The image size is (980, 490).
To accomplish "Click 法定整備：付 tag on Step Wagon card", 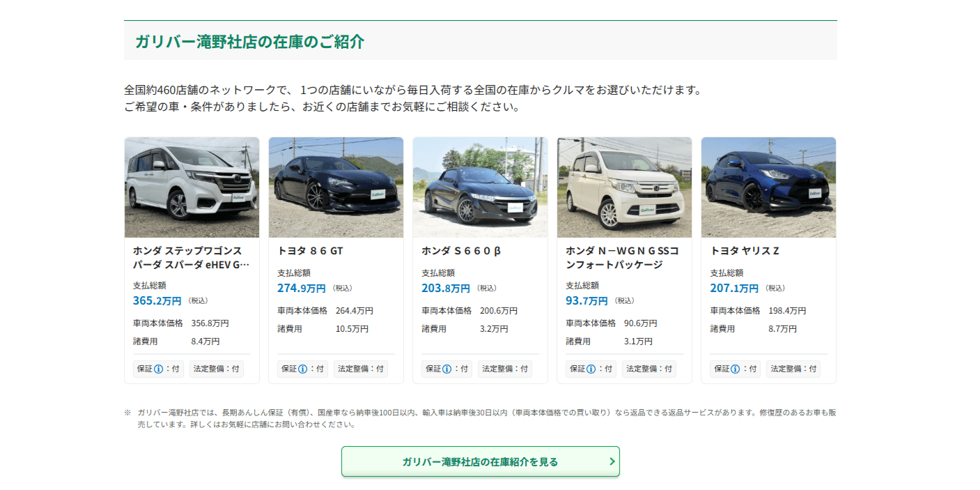I will point(217,369).
